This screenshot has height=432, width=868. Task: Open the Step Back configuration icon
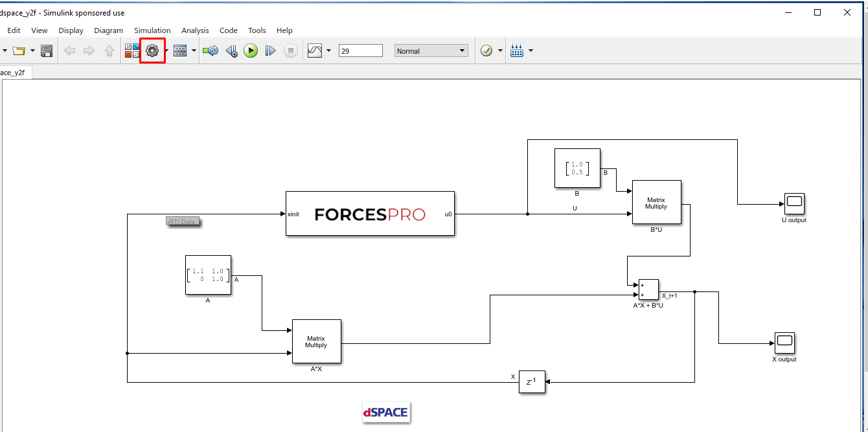tap(231, 51)
